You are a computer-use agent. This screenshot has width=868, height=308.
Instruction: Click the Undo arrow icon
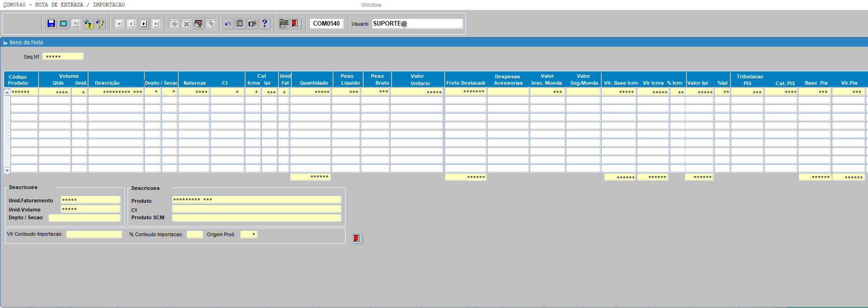pyautogui.click(x=228, y=24)
